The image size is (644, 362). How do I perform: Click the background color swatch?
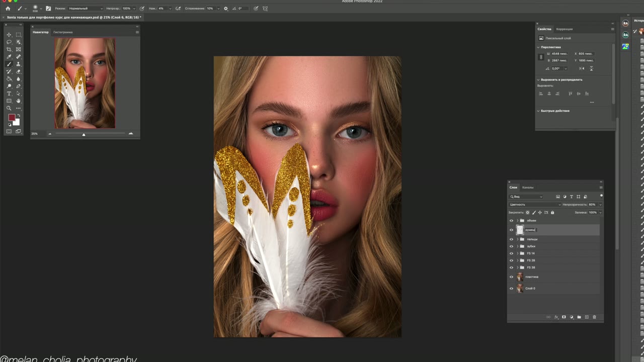pyautogui.click(x=17, y=122)
